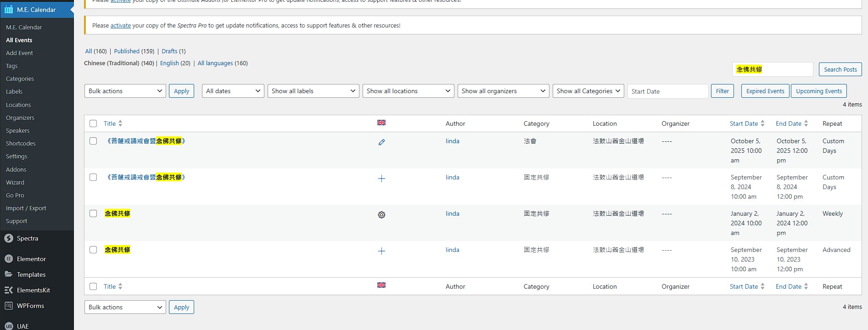
Task: Check the box for October 2025 event
Action: tap(93, 141)
